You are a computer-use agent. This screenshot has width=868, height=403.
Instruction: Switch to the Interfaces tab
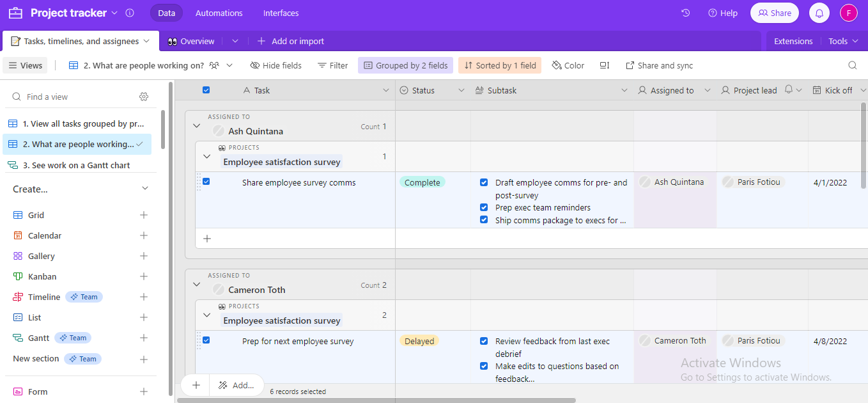[x=281, y=12]
